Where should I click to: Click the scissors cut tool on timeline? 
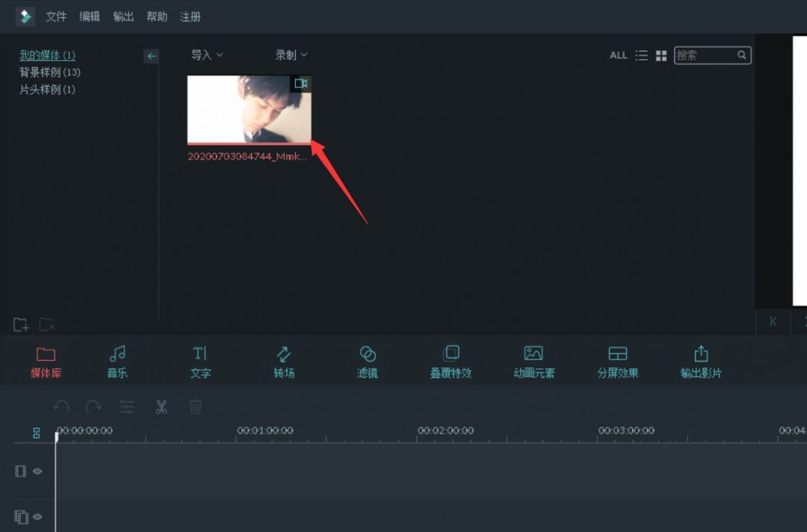161,407
